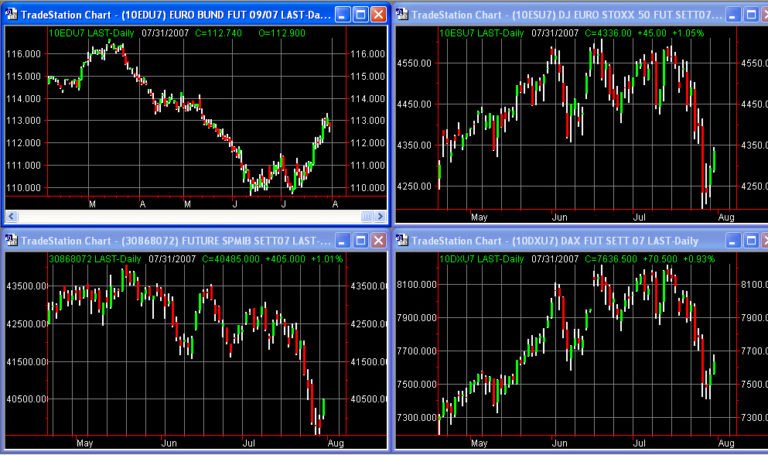Screen dimensions: 768x455
Task: Click the EURO BUND horizontal scrollbar track
Action: pyautogui.click(x=200, y=216)
